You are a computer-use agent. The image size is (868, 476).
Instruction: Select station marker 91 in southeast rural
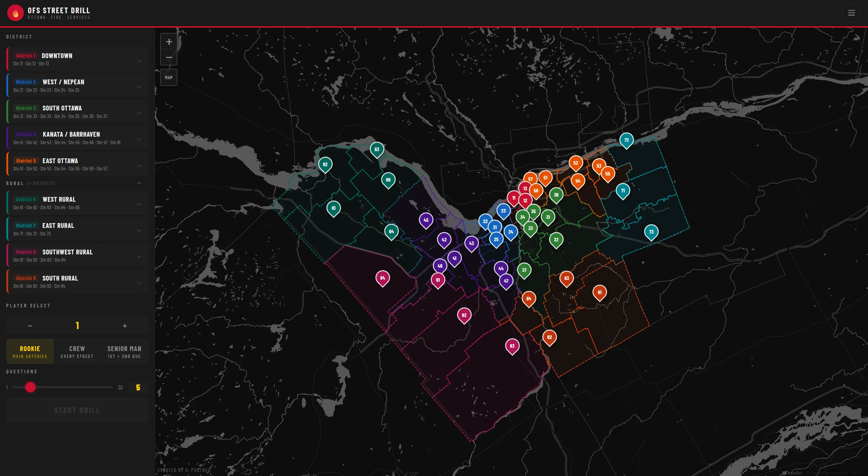point(599,293)
